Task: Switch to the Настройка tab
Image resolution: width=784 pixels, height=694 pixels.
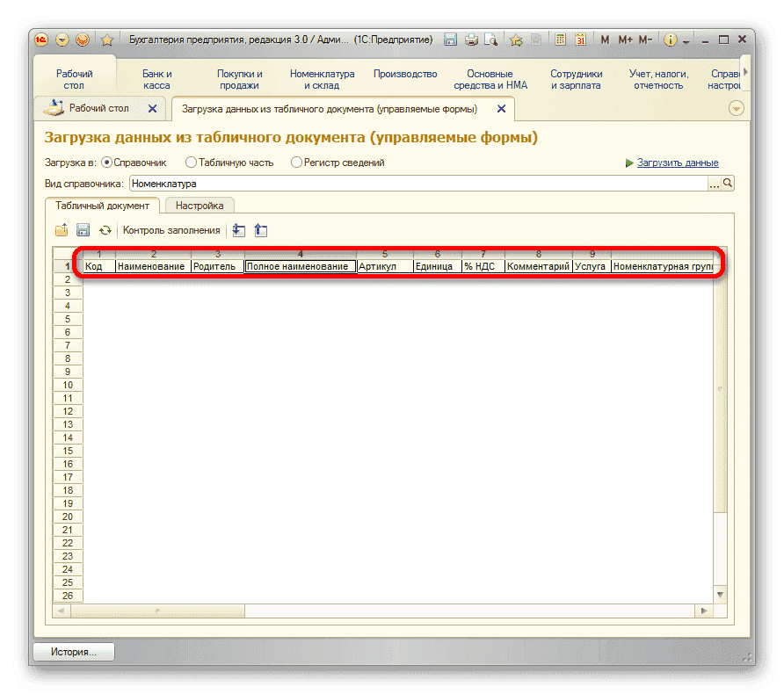Action: pos(199,206)
